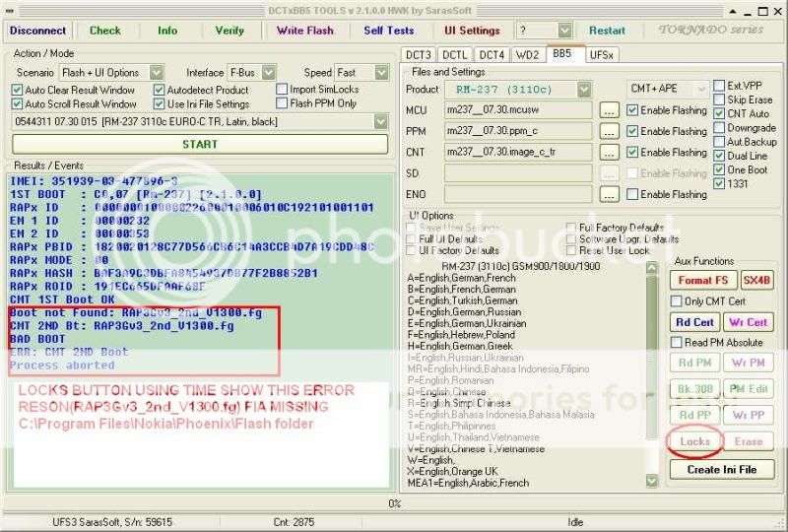This screenshot has width=788, height=532.
Task: Open Info from the toolbar
Action: [167, 31]
